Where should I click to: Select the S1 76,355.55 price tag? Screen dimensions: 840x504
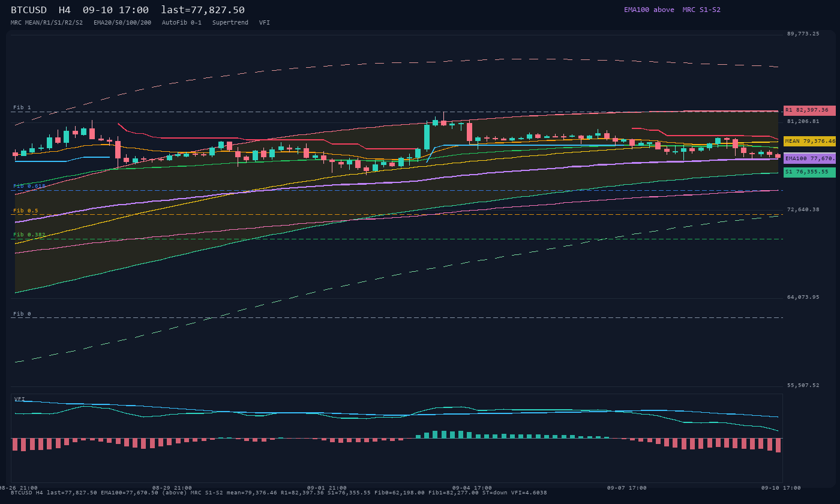809,172
